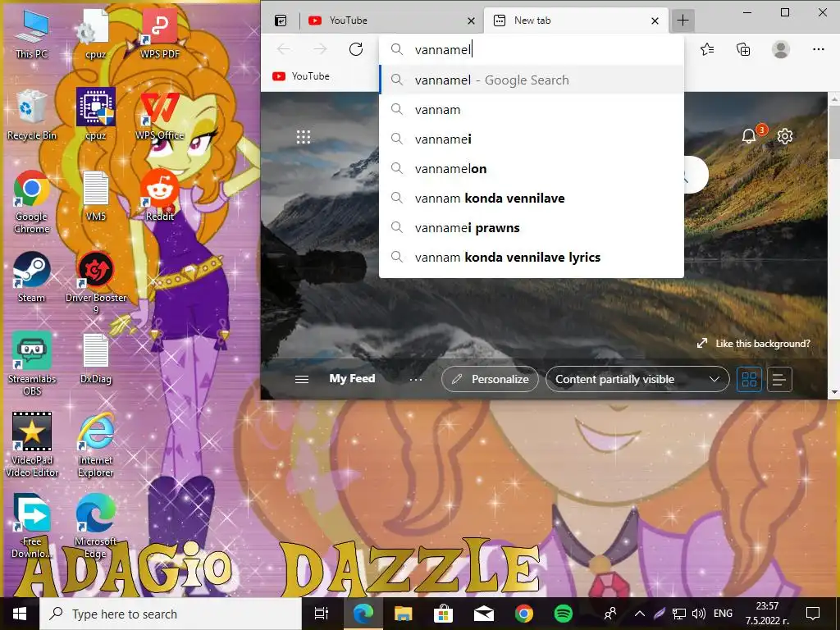Click the Windows taskbar search box

[171, 614]
